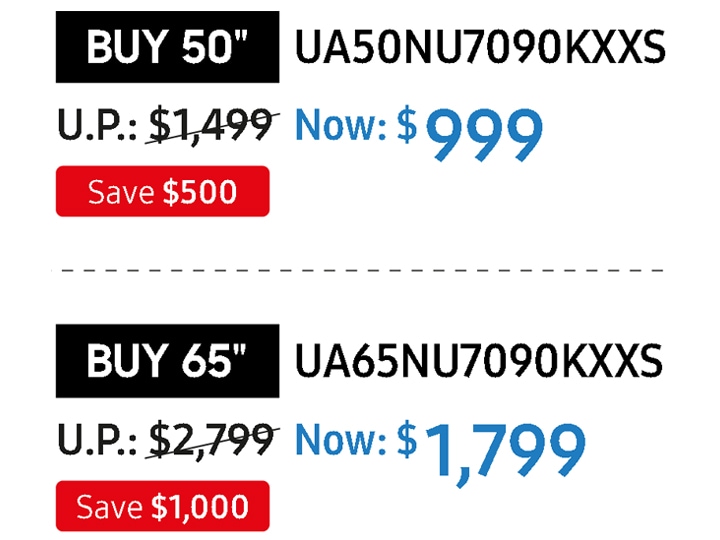
Task: Click the $500 amount in red badge
Action: (200, 192)
